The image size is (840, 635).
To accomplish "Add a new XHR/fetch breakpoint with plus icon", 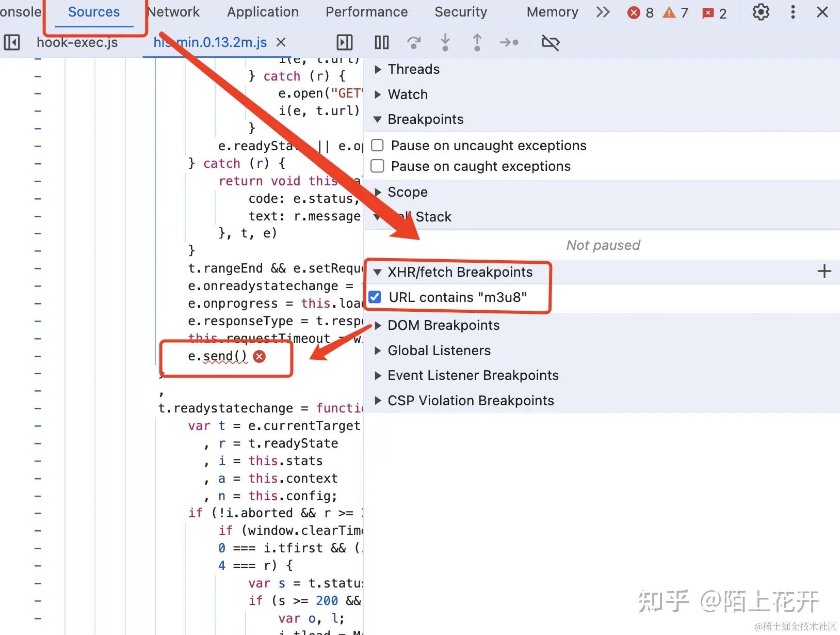I will 824,271.
